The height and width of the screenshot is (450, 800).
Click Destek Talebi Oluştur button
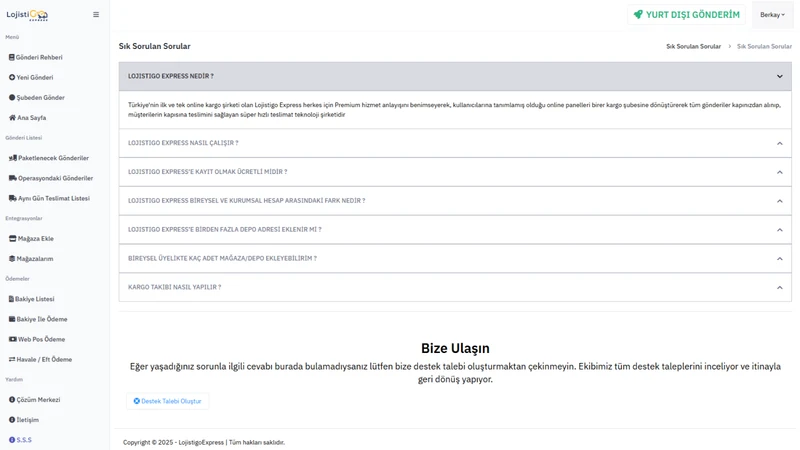(167, 401)
